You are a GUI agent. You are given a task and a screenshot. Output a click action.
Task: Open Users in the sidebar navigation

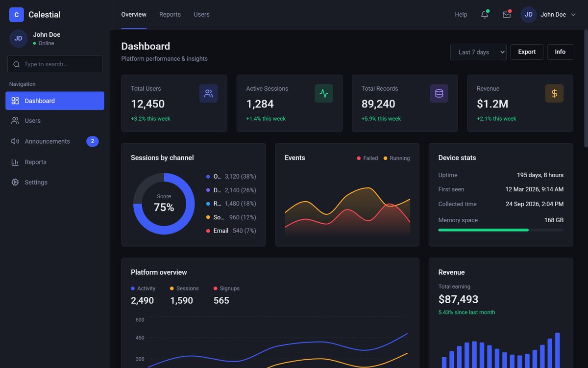[x=55, y=121]
